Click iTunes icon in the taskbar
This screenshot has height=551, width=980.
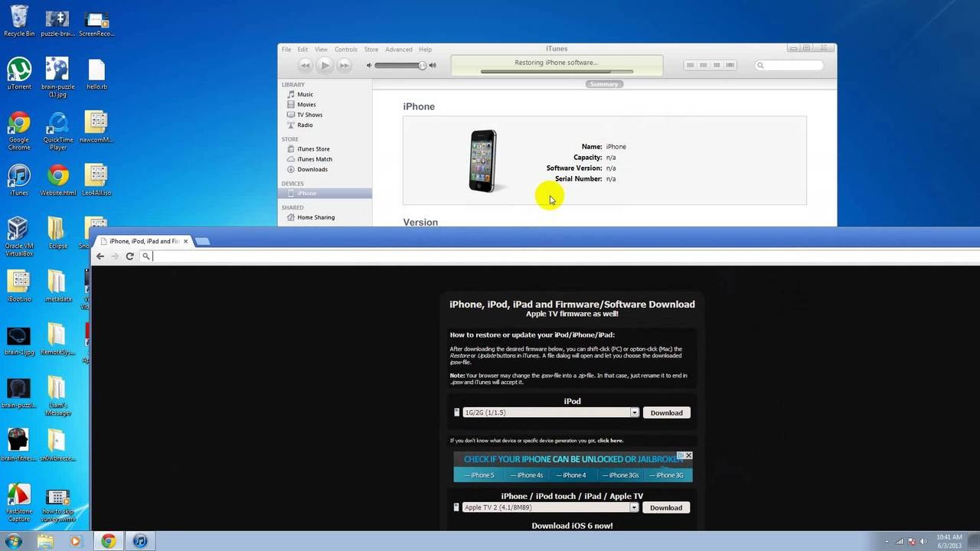click(x=140, y=541)
